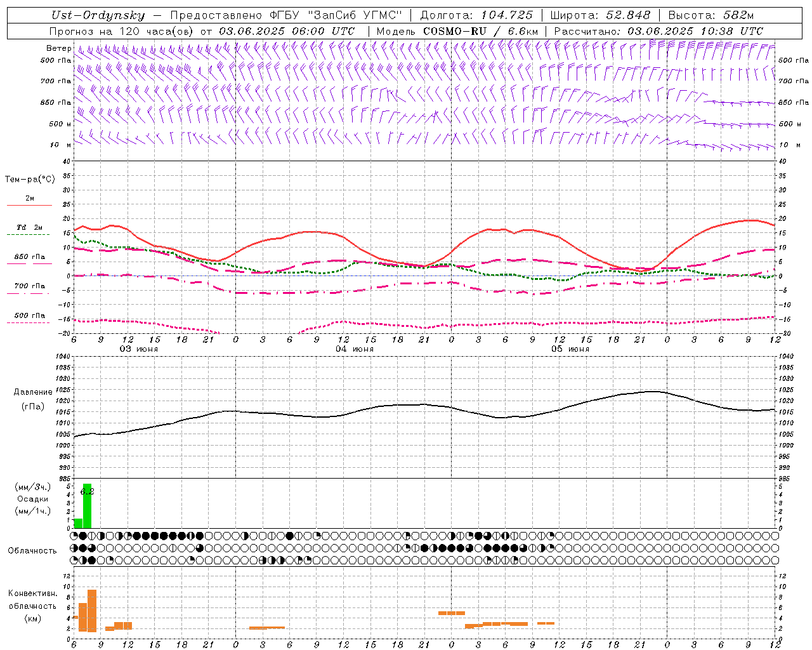The width and height of the screenshot is (812, 650).
Task: Click the '05 июня' date label
Action: pos(570,349)
